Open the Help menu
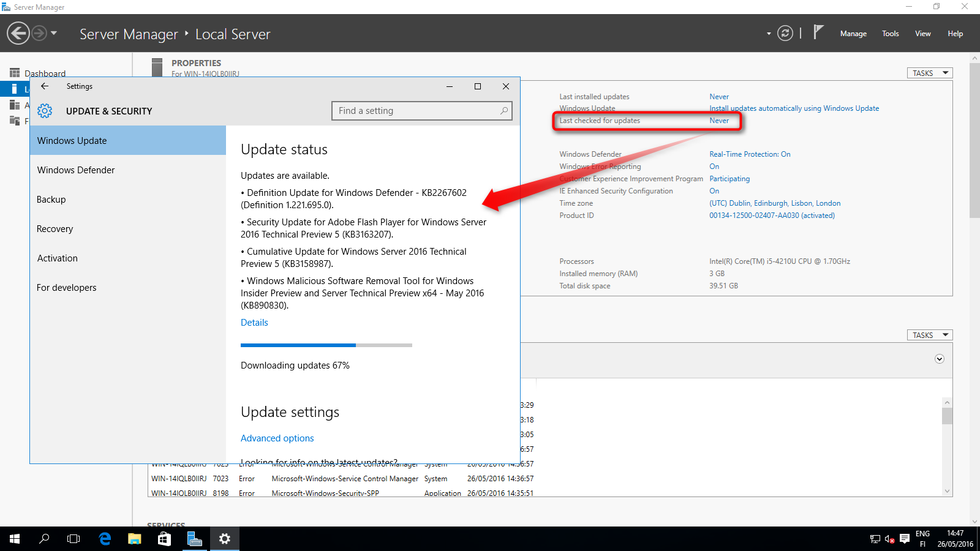980x551 pixels. click(956, 34)
